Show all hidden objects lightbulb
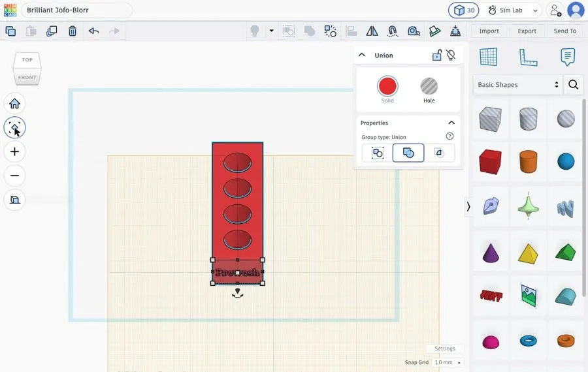Viewport: 588px width, 372px height. (x=255, y=31)
